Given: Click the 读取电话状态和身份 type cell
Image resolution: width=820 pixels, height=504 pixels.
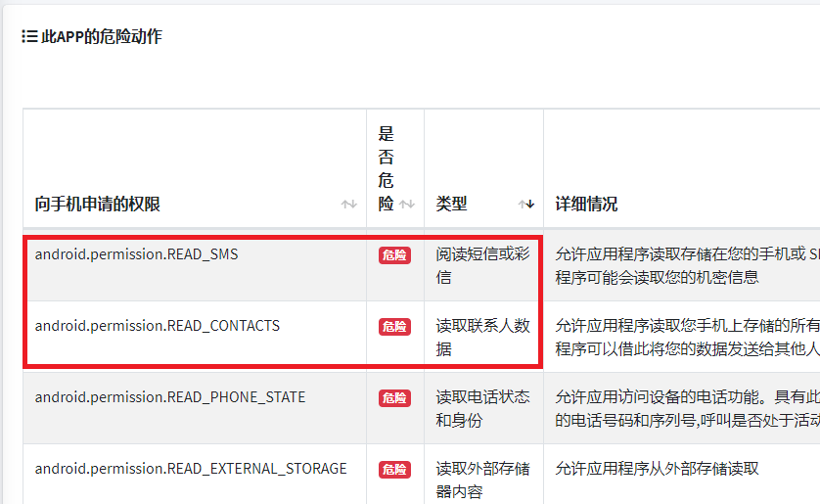Looking at the screenshot, I should tap(482, 409).
